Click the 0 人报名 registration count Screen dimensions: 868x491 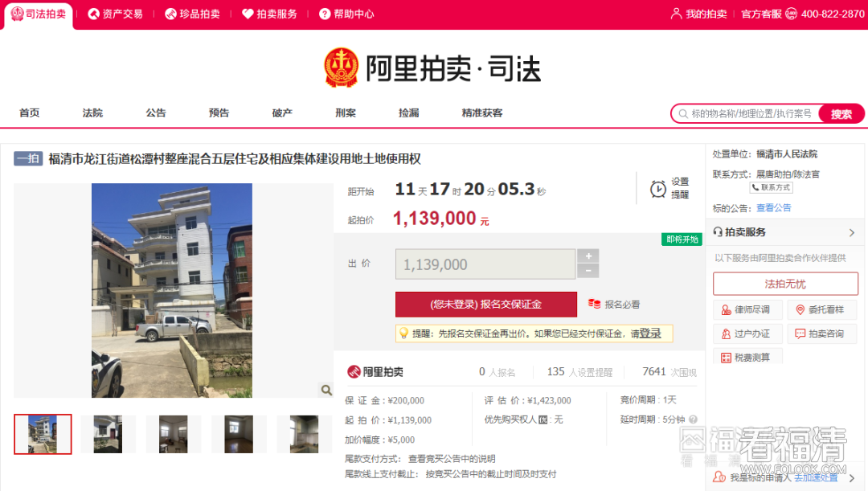click(x=497, y=372)
